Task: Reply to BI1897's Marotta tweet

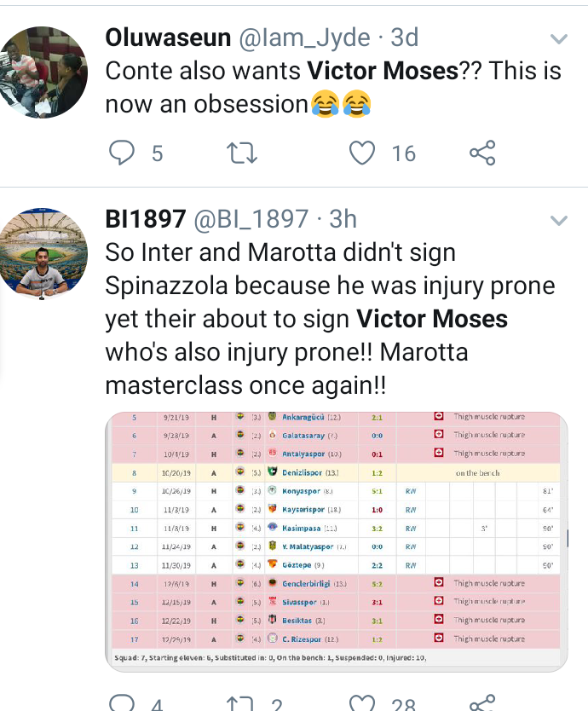Action: pos(122,702)
